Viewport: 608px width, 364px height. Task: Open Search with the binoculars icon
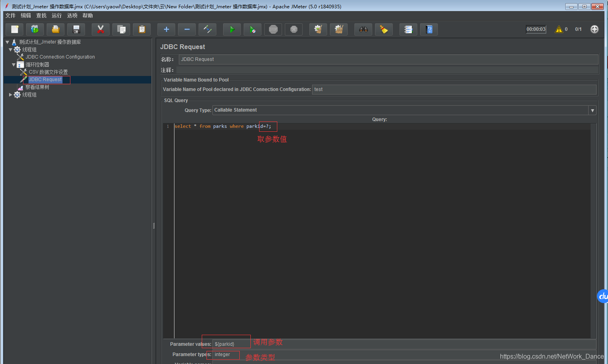pos(364,29)
